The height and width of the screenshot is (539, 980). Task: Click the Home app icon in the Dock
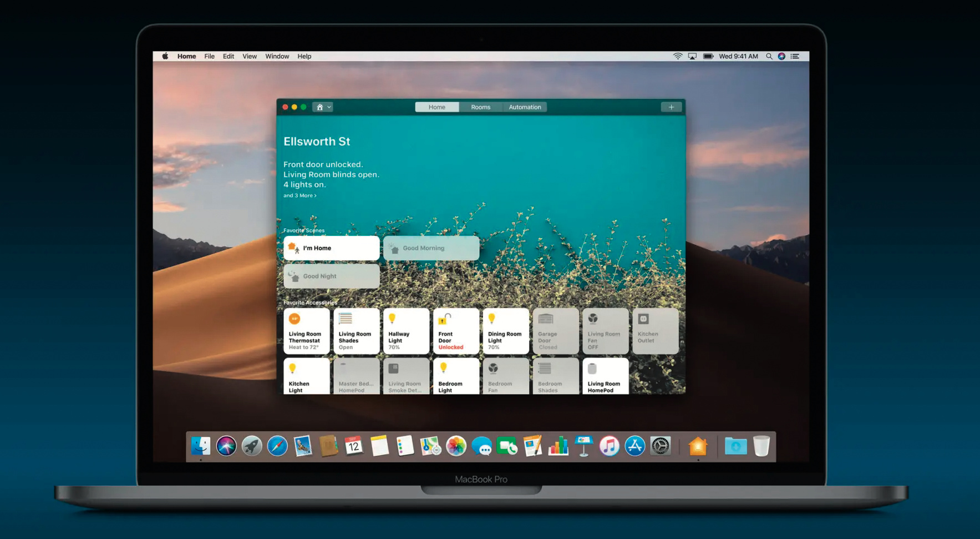698,446
